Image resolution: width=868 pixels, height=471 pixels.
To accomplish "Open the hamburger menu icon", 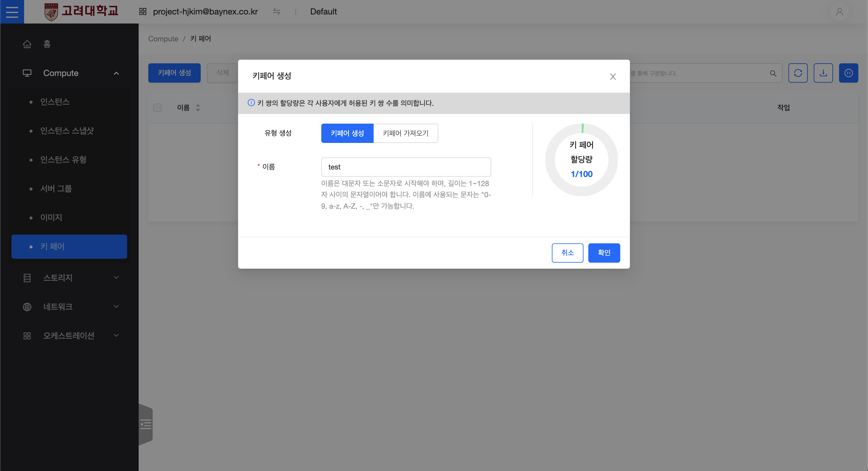I will tap(12, 12).
